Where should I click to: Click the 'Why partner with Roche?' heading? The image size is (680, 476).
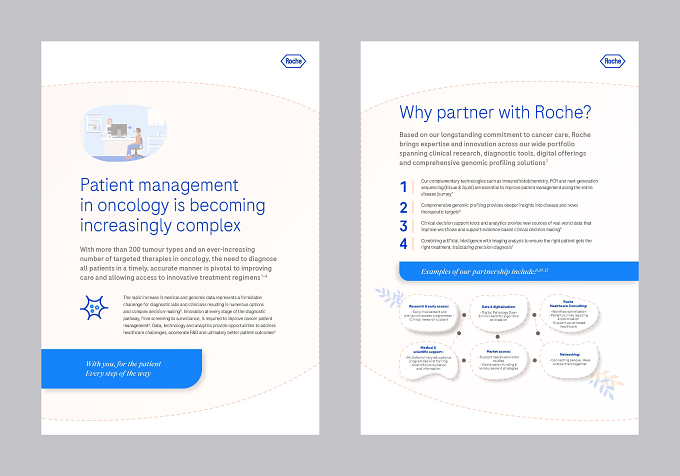495,112
